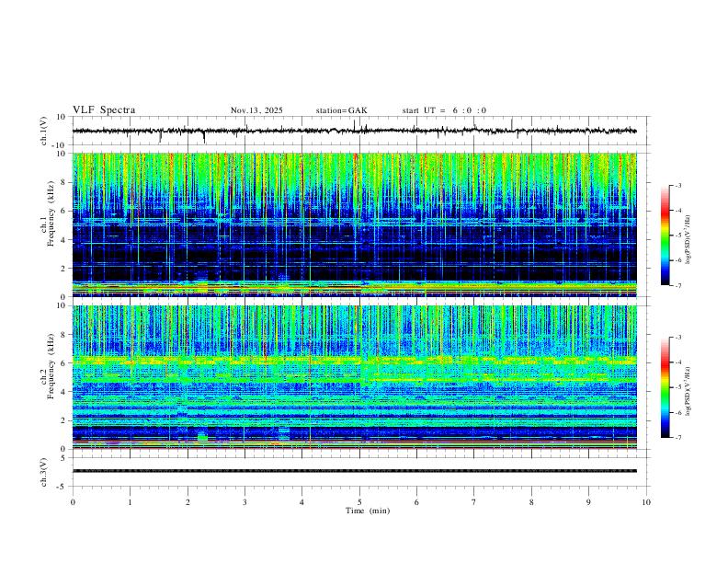Click the "-5" tick of ch.3 voltage axis
This screenshot has height=563, width=728.
pyautogui.click(x=62, y=487)
